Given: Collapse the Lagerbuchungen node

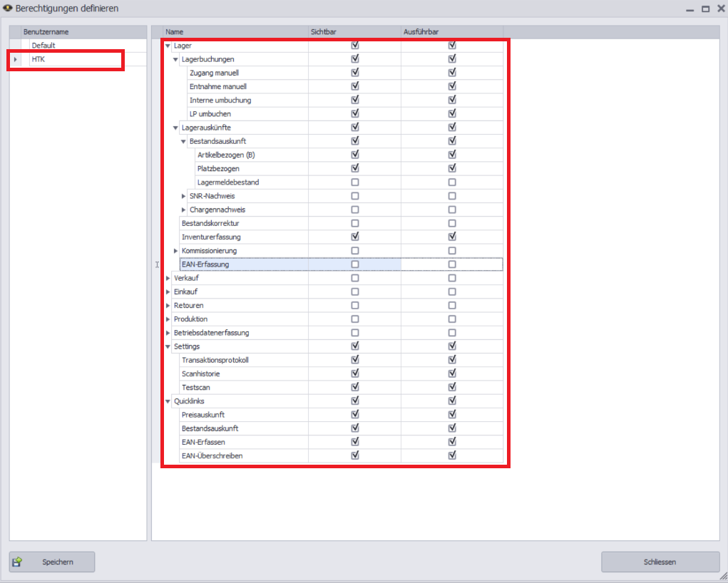Looking at the screenshot, I should (175, 59).
